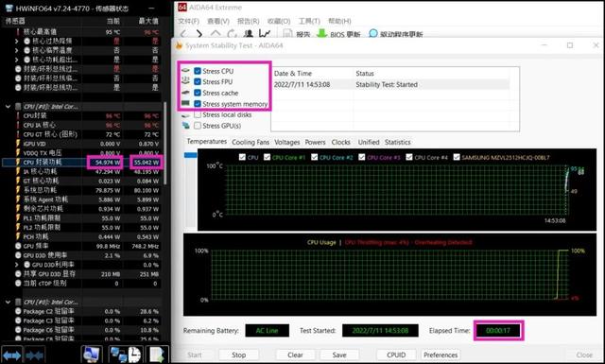Click the AIDA64 user profile toolbar icon

click(x=249, y=34)
